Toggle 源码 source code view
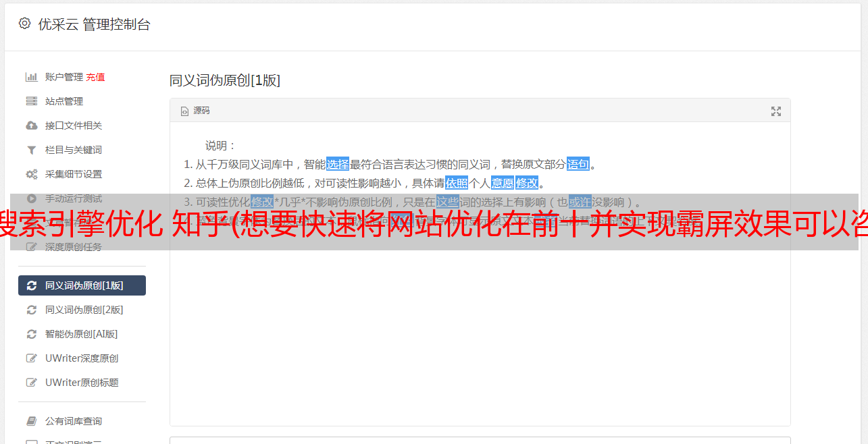868x444 pixels. (195, 111)
